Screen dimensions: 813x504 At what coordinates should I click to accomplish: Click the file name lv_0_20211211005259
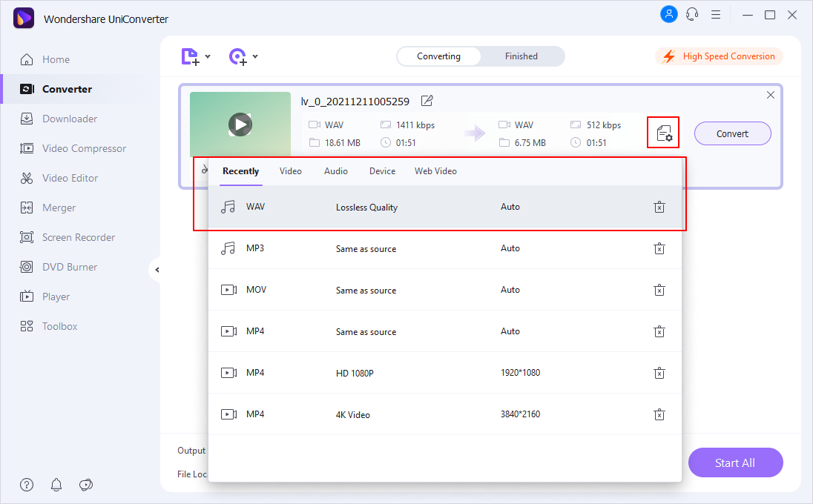(355, 102)
